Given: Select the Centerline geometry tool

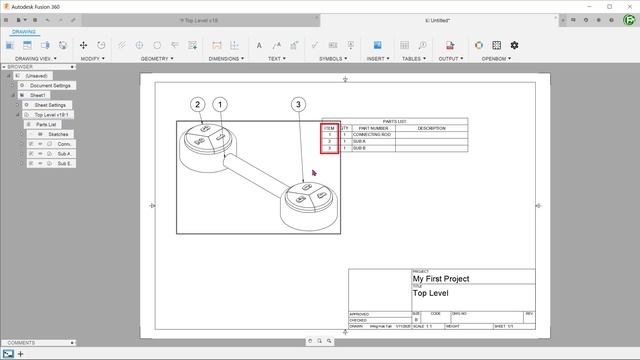Looking at the screenshot, I should [122, 45].
